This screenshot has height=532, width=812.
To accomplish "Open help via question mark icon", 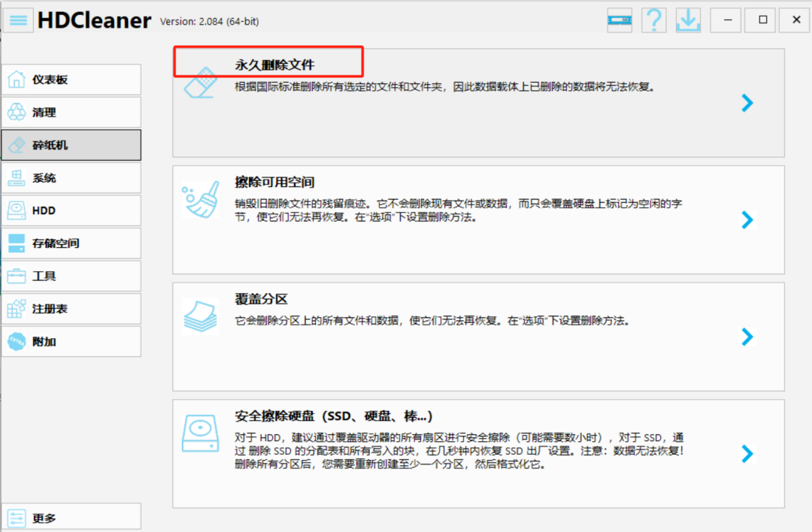I will [x=654, y=20].
